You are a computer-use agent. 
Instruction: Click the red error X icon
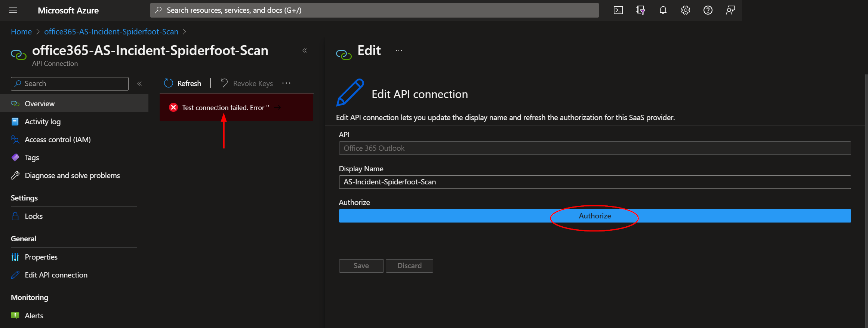(x=173, y=108)
